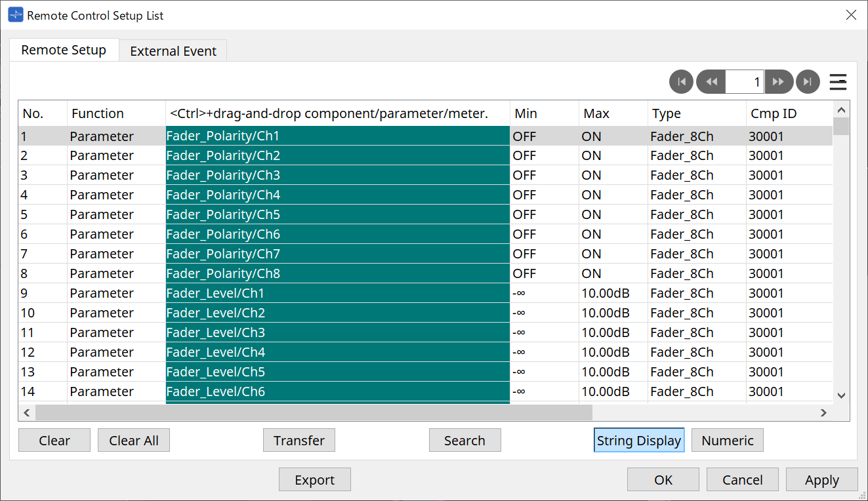
Task: Click the Search button
Action: coord(465,441)
